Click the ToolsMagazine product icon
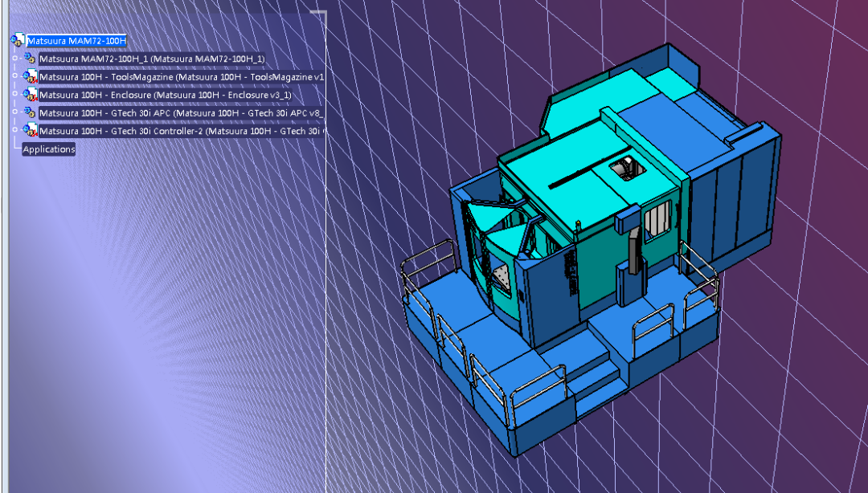 pos(30,76)
